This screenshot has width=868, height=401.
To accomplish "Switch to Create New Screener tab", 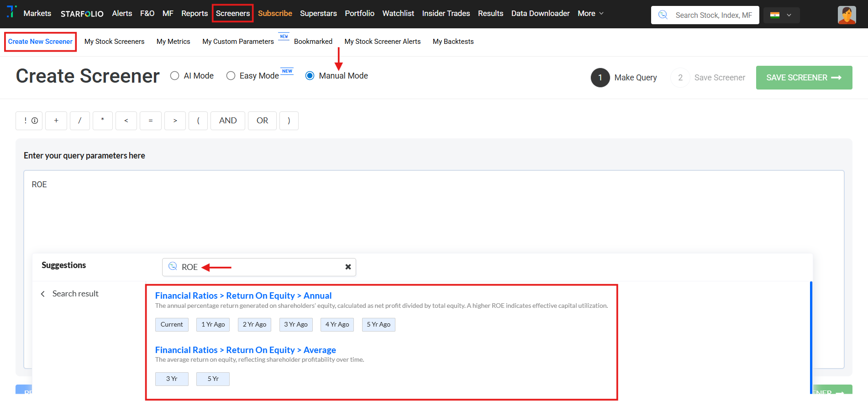I will (x=40, y=42).
